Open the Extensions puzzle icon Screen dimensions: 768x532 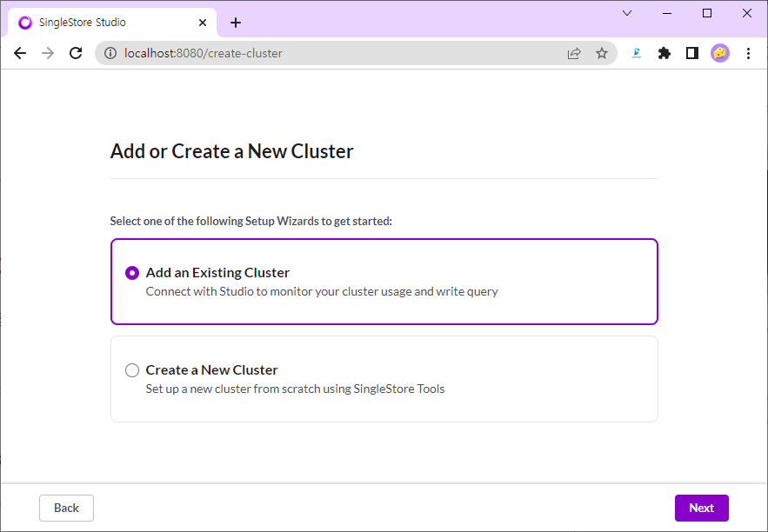664,53
